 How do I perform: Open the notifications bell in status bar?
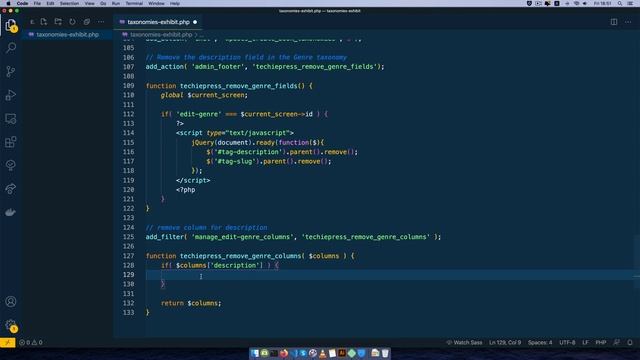coord(630,342)
